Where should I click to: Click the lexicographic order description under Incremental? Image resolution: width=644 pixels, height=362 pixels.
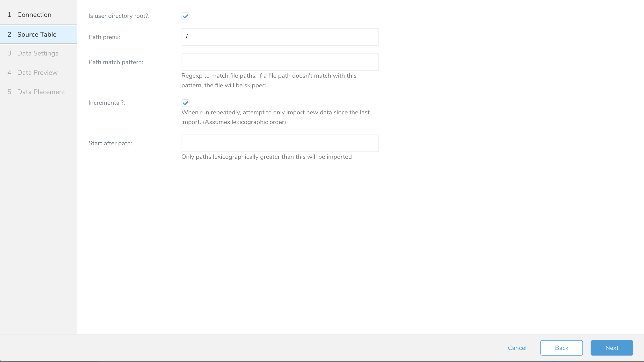point(275,117)
